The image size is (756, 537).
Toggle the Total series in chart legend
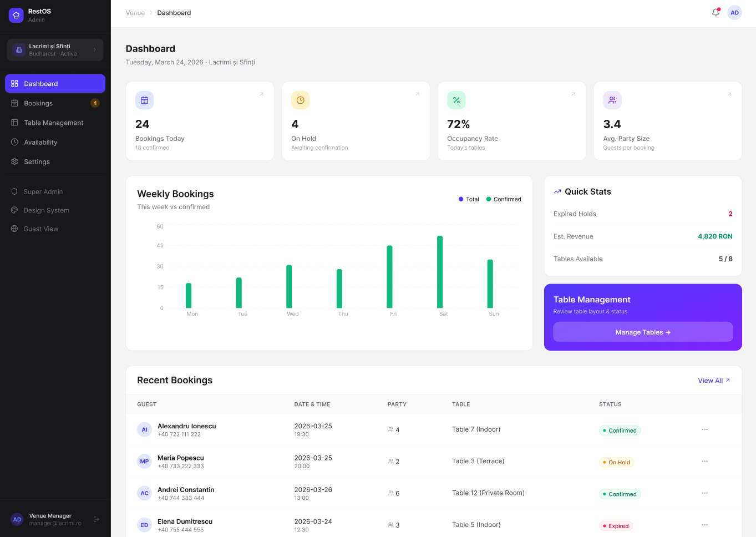(469, 199)
